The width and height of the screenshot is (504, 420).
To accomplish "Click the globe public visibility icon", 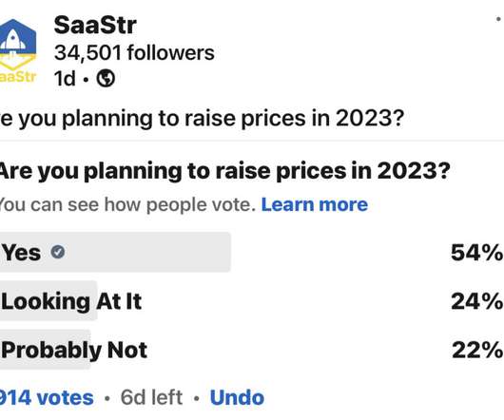I will click(x=106, y=78).
